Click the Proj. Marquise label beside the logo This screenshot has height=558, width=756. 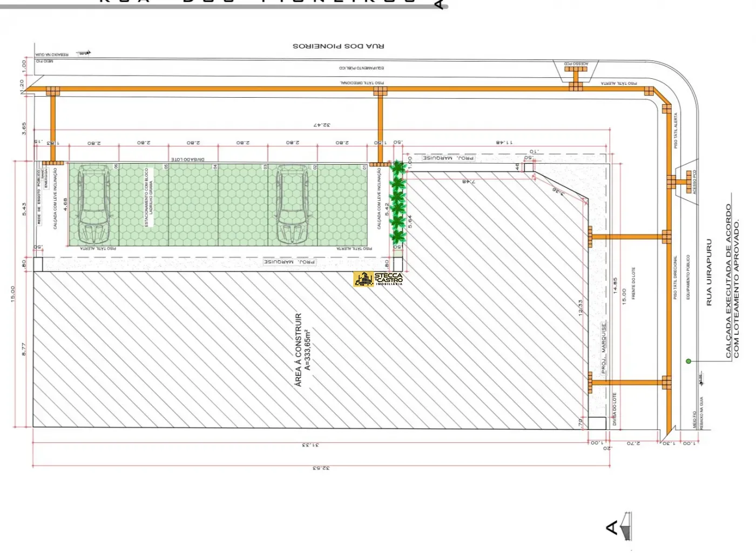pyautogui.click(x=289, y=262)
